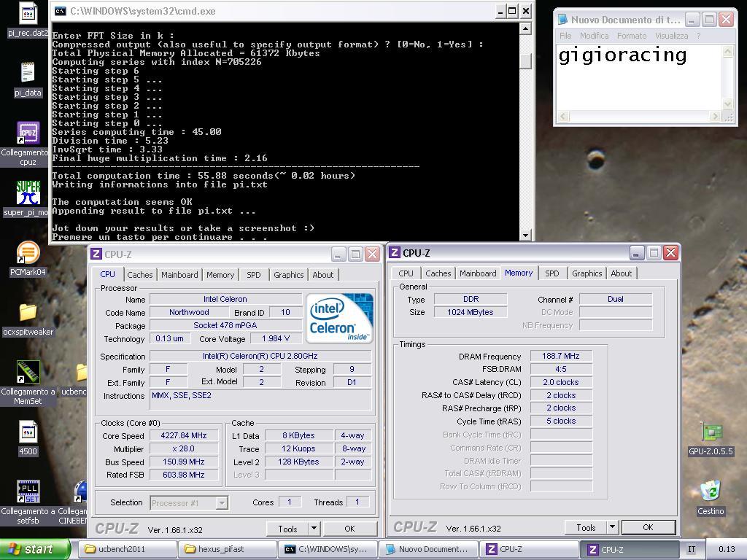747x560 pixels.
Task: Click Tools button in left CPU-Z window
Action: click(x=287, y=529)
